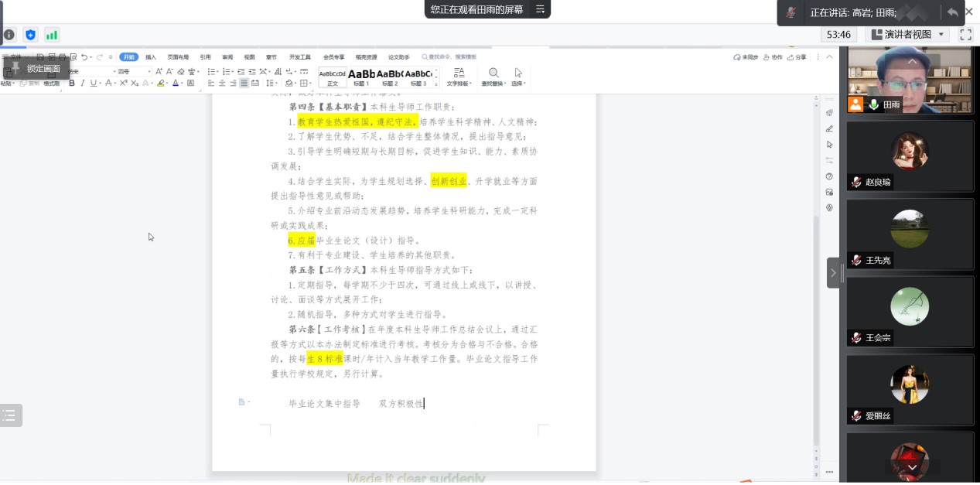Screen dimensions: 980x485
Task: Select the annotation pen icon in sidebar
Action: [828, 128]
